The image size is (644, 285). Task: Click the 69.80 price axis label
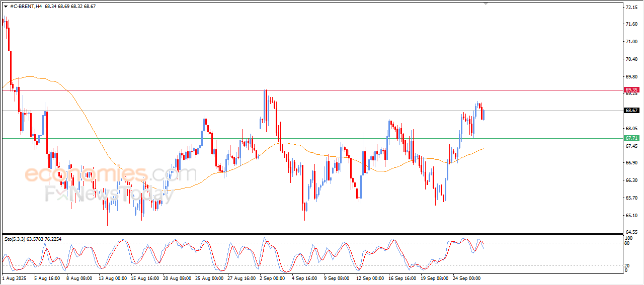coord(632,77)
